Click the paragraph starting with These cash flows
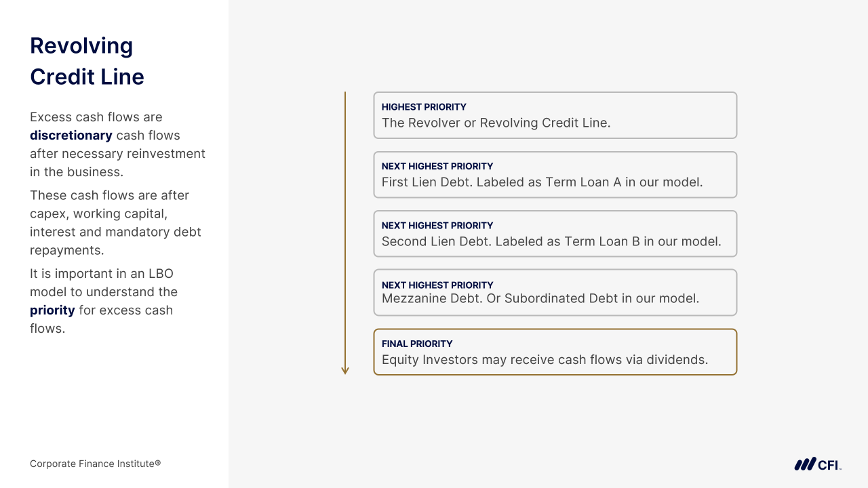 115,222
